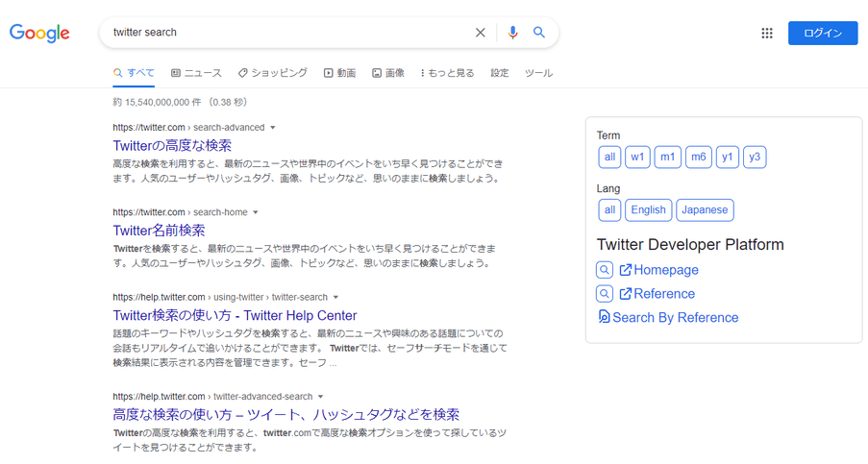Screen dimensions: 868x464
Task: Expand dropdown arrow next to search-advanced URL
Action: coord(272,128)
